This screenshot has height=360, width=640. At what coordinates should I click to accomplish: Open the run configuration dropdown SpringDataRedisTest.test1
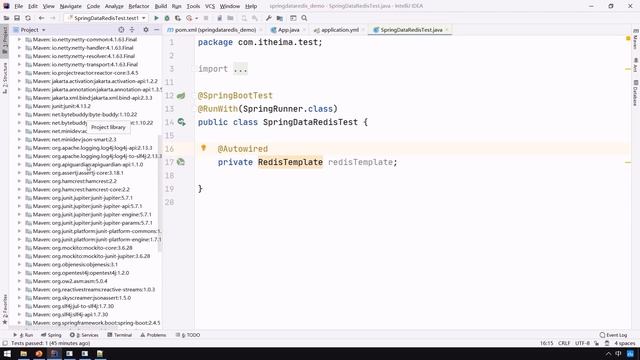coord(106,18)
